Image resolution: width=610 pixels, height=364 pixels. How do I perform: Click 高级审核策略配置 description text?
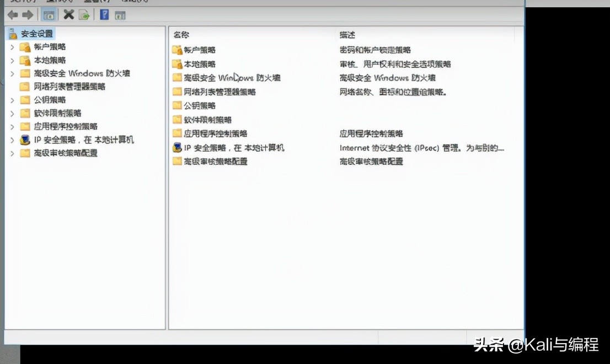click(x=371, y=161)
